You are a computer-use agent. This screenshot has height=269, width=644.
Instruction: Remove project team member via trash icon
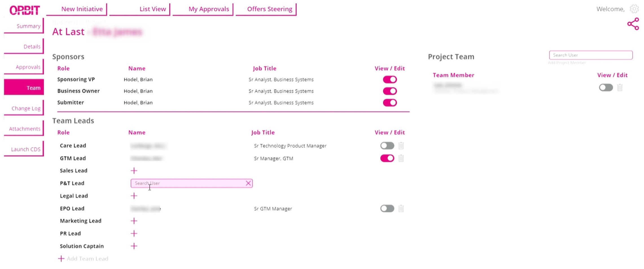coord(620,88)
